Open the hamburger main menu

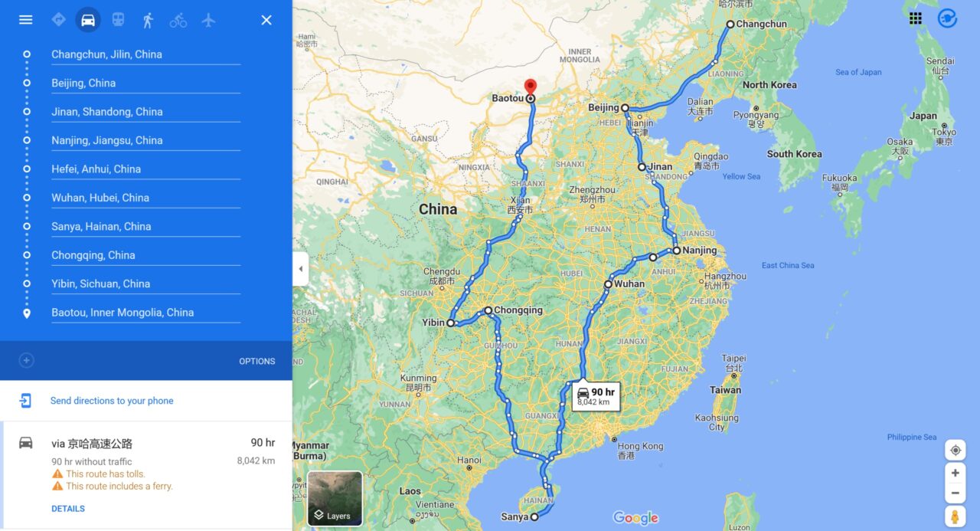coord(26,20)
